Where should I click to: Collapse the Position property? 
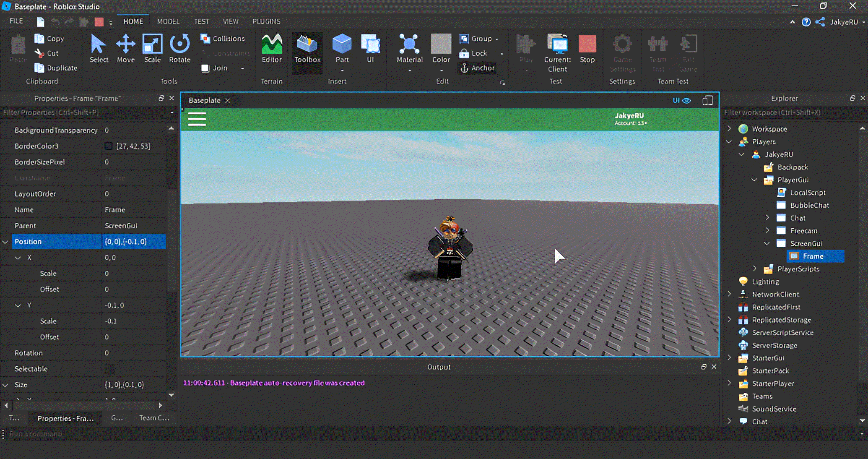pos(5,242)
